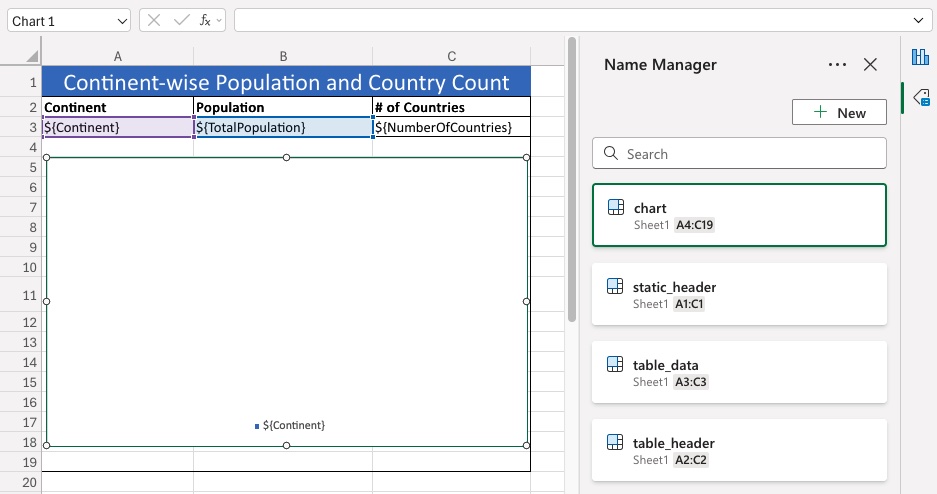Select the static_header named range card

coord(739,294)
